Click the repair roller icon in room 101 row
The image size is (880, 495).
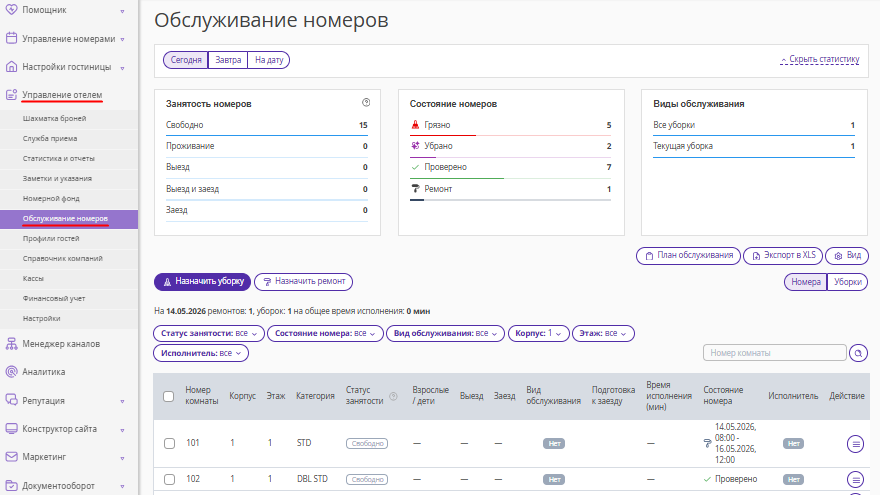pos(707,443)
